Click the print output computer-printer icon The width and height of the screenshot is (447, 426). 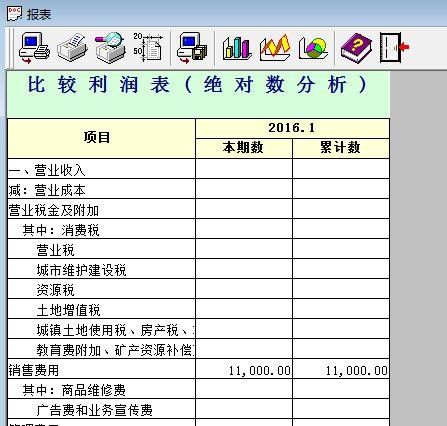34,49
